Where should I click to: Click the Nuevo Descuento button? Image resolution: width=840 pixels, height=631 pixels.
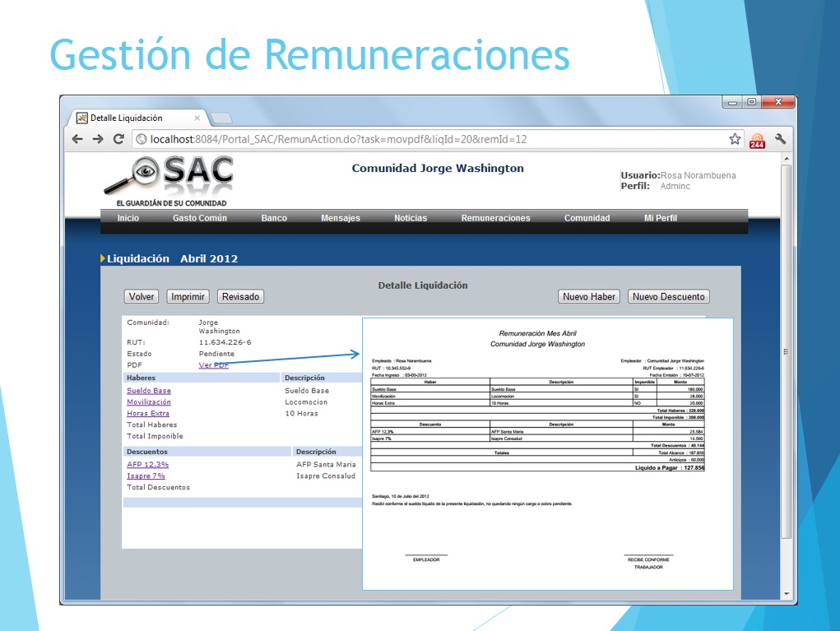(668, 297)
